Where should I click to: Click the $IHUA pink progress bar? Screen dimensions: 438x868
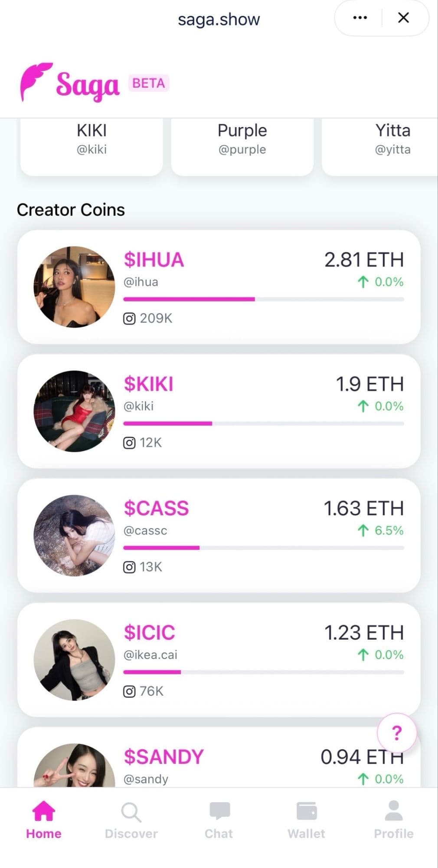[189, 299]
